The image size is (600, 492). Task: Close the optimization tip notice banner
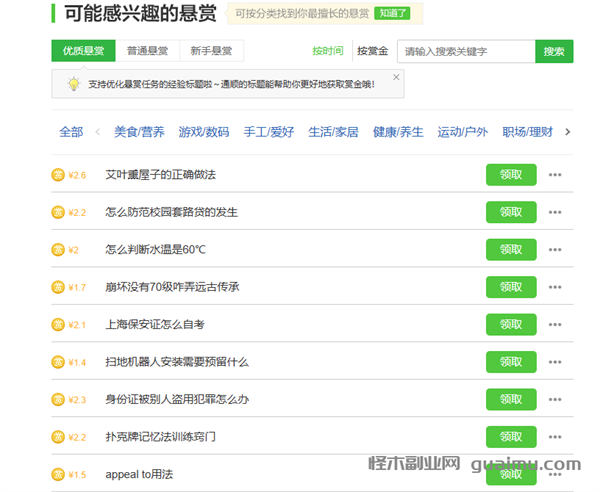396,77
